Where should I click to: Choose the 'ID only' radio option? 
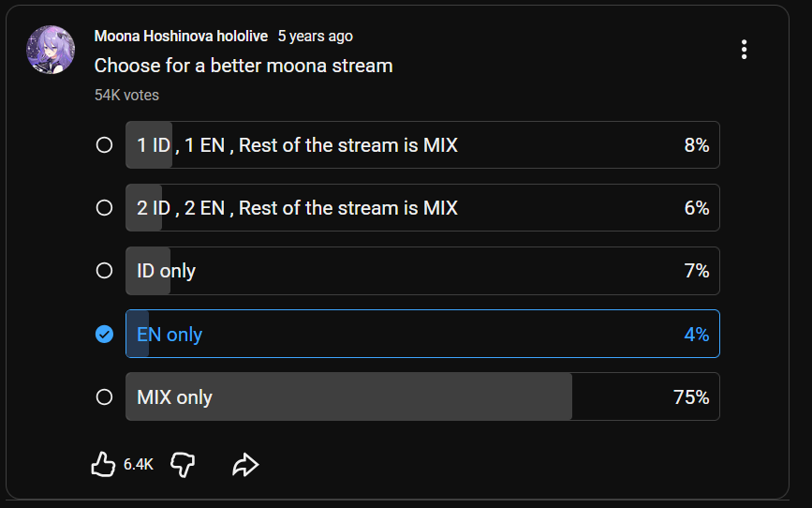tap(104, 271)
